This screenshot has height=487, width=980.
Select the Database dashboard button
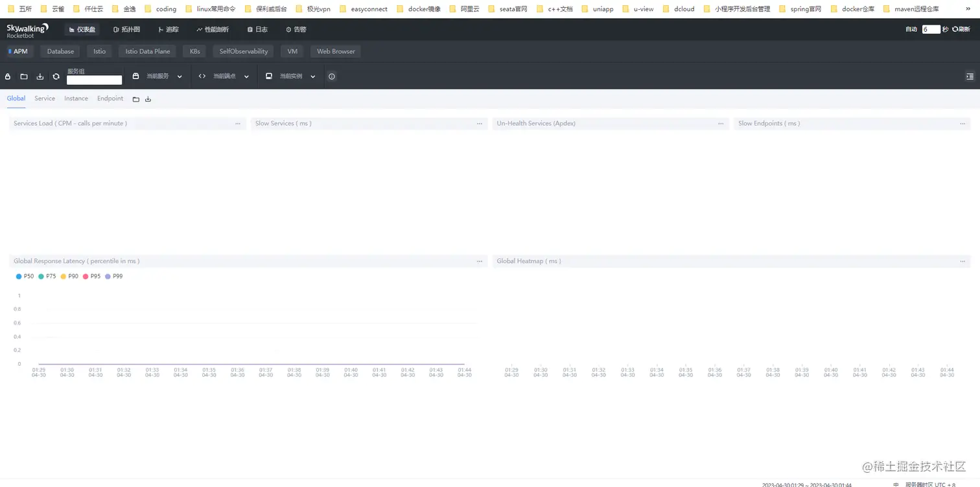[60, 51]
